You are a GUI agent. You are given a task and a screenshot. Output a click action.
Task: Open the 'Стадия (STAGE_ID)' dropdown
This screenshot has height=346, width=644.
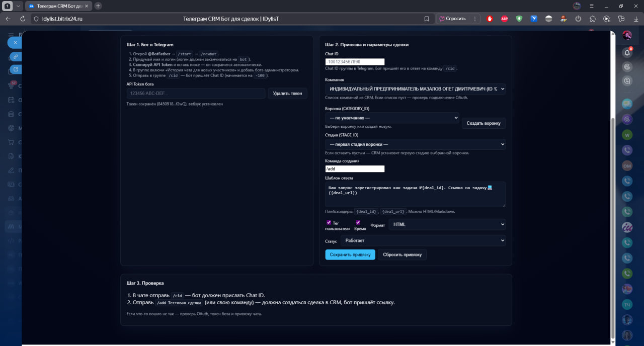pyautogui.click(x=415, y=144)
